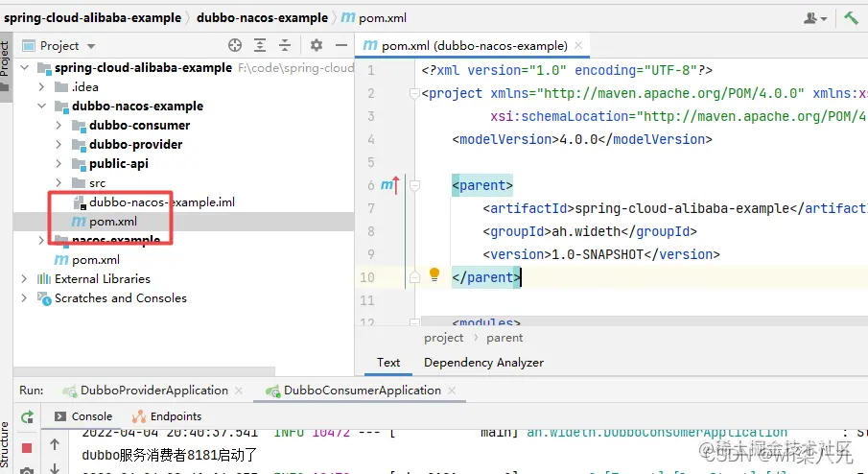868x474 pixels.
Task: Click the 'parent' editor breadcrumb
Action: pos(504,338)
